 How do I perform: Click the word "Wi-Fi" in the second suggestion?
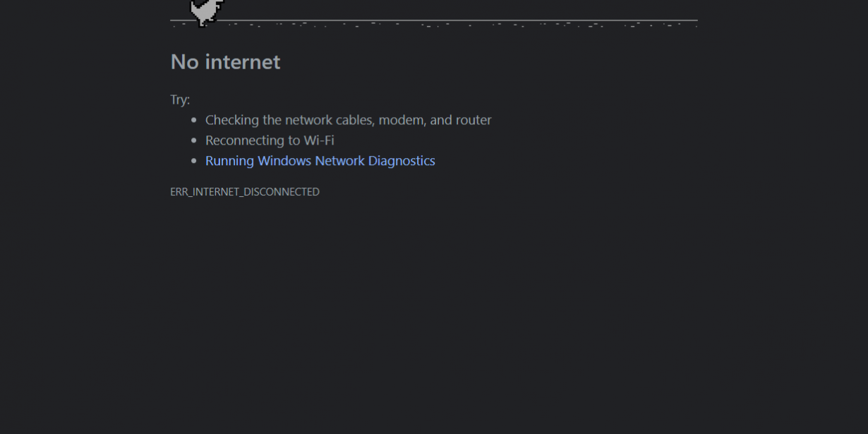319,140
